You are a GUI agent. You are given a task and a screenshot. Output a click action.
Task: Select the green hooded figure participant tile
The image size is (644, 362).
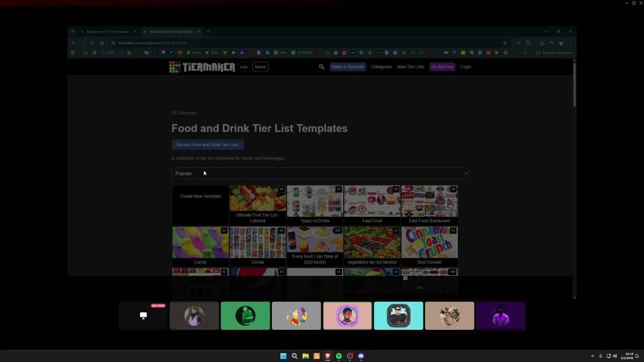click(x=246, y=316)
